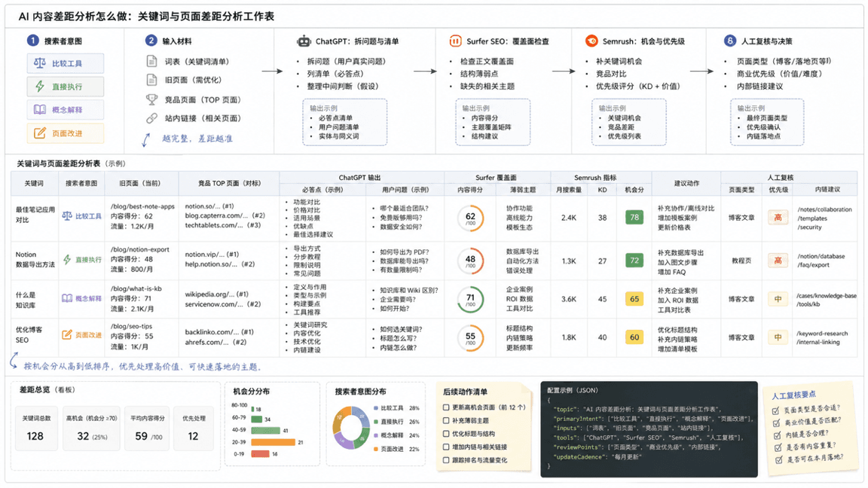Click the /notes/collaboration internal link suggestion
The width and height of the screenshot is (868, 488).
click(x=824, y=209)
